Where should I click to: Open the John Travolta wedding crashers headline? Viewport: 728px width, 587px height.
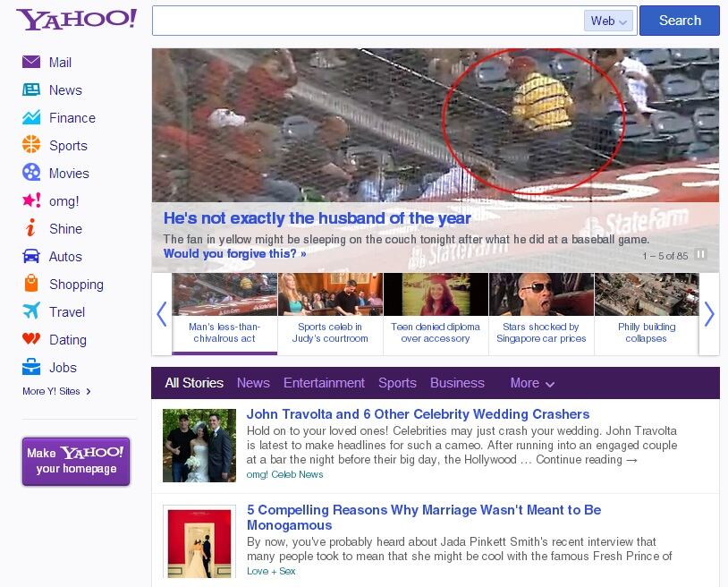[418, 414]
